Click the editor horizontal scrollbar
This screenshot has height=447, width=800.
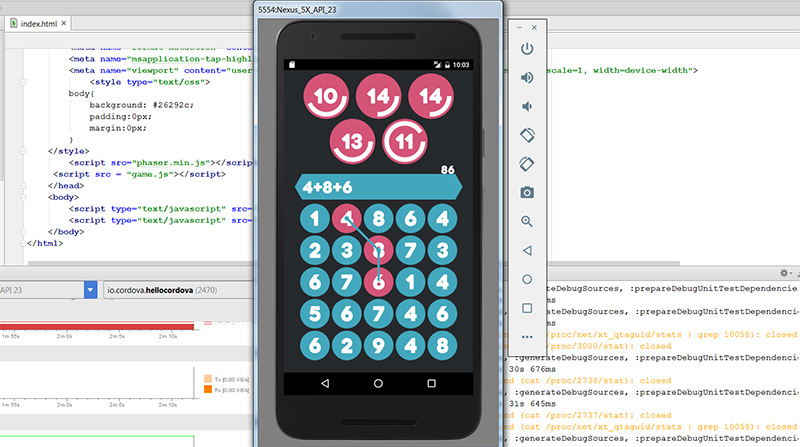[141, 263]
